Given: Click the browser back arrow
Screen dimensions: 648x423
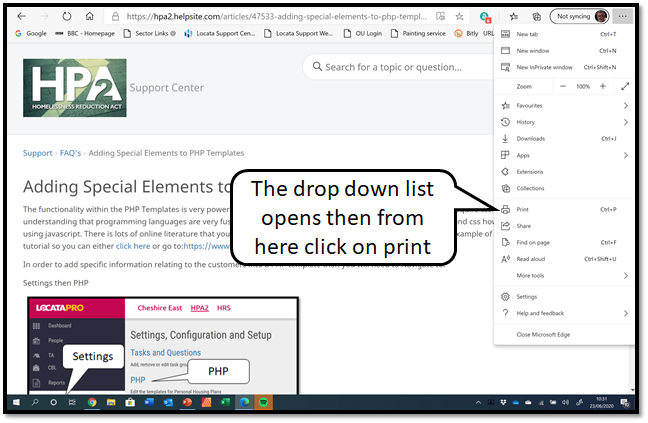Looking at the screenshot, I should point(21,16).
